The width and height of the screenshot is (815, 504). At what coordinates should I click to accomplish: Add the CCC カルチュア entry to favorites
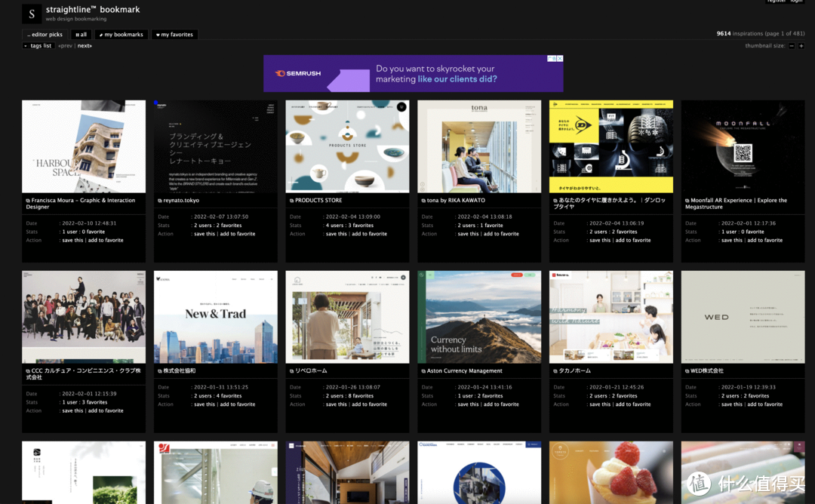pyautogui.click(x=106, y=411)
